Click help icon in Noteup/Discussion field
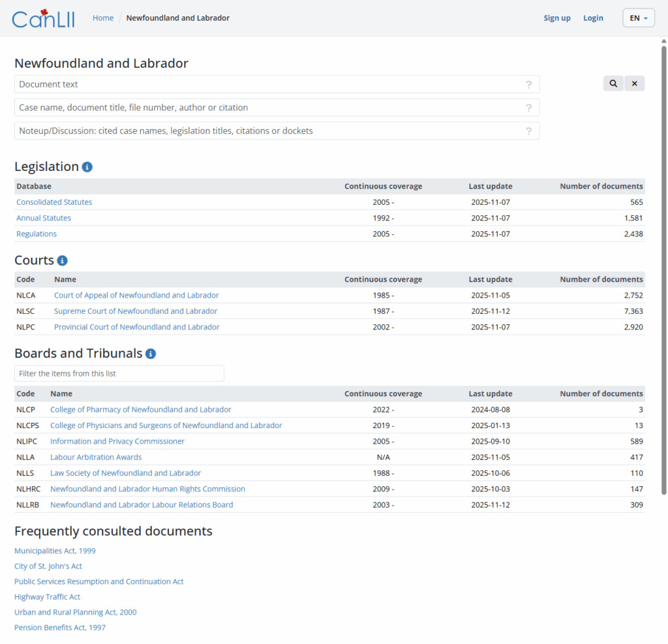This screenshot has height=644, width=668. (528, 131)
